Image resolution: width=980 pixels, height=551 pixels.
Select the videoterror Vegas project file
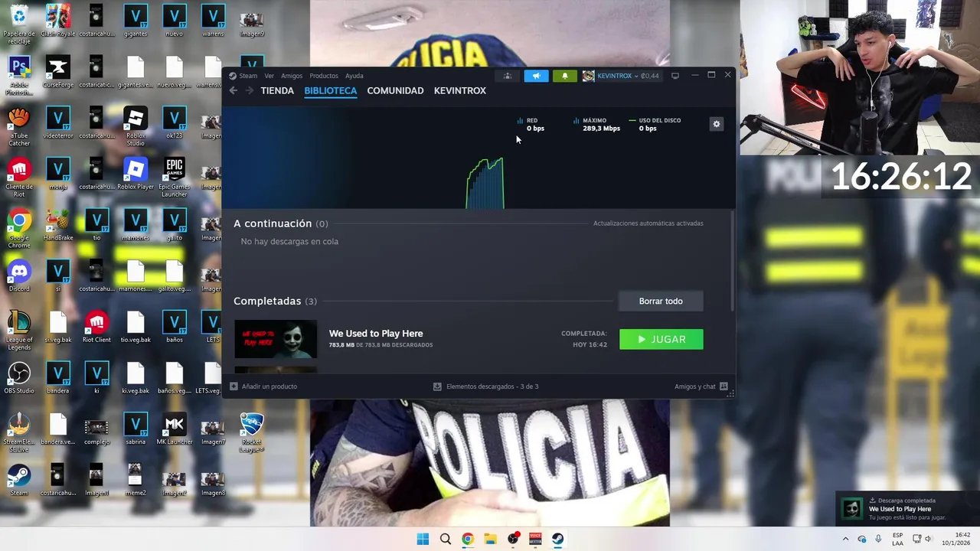pyautogui.click(x=57, y=122)
